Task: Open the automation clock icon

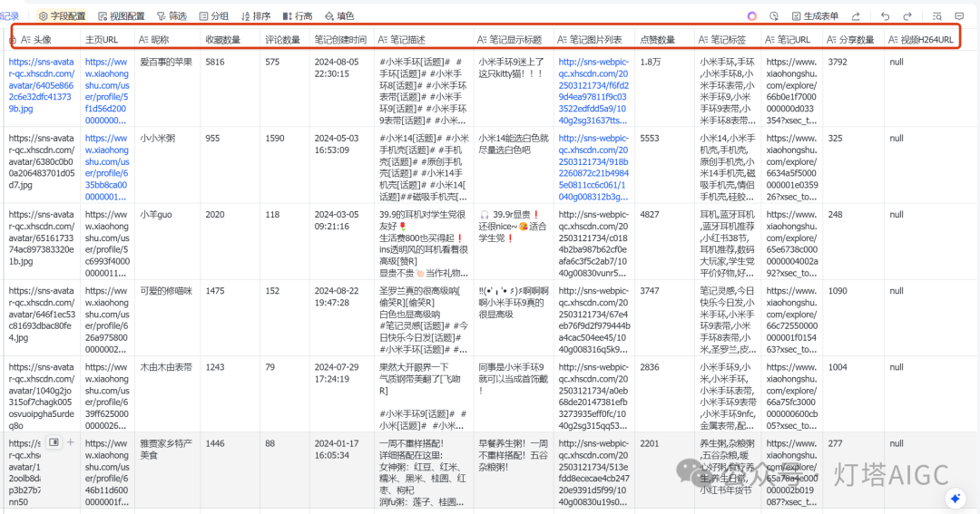Action: pos(774,16)
